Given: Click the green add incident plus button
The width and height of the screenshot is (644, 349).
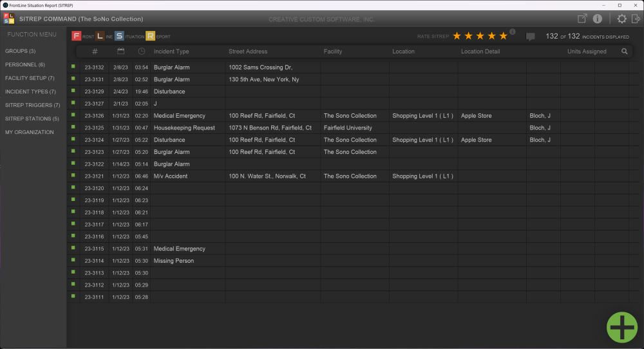Looking at the screenshot, I should coord(622,326).
